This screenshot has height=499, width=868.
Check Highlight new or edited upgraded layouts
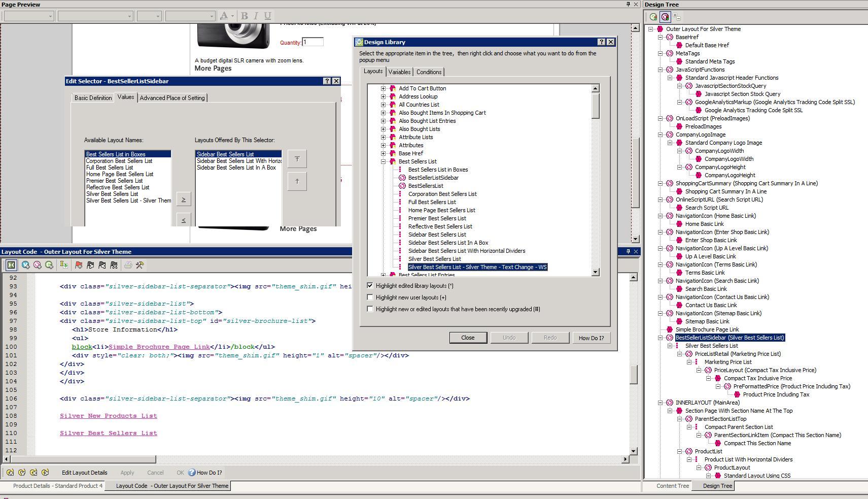click(370, 309)
